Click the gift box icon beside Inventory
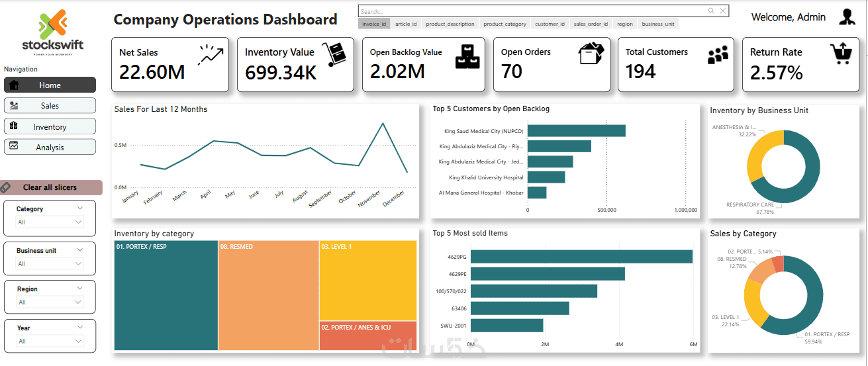 pos(14,126)
